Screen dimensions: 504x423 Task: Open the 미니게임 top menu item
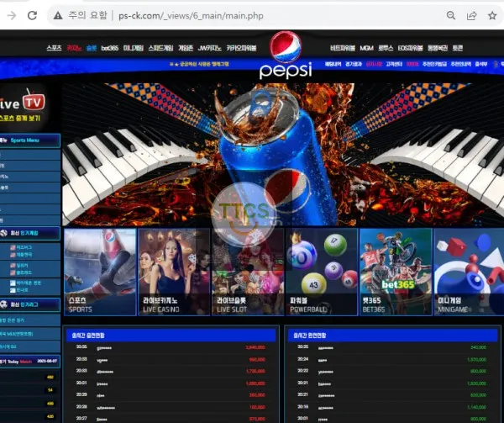134,48
